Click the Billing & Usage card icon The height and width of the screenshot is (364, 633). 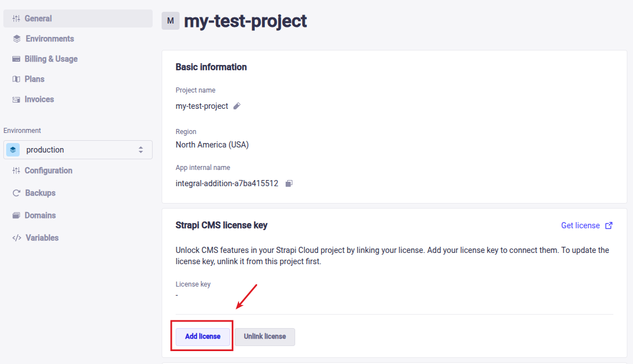coord(16,59)
